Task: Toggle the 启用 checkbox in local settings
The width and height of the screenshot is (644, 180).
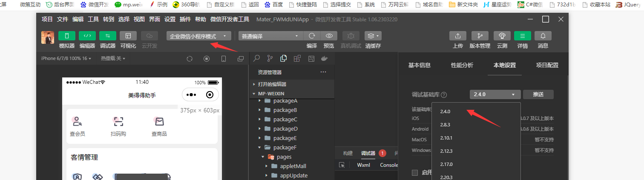Action: coord(415,172)
